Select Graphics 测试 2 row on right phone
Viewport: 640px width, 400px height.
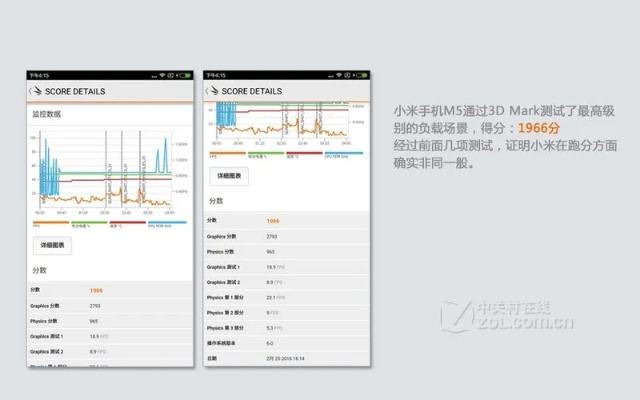click(x=287, y=282)
